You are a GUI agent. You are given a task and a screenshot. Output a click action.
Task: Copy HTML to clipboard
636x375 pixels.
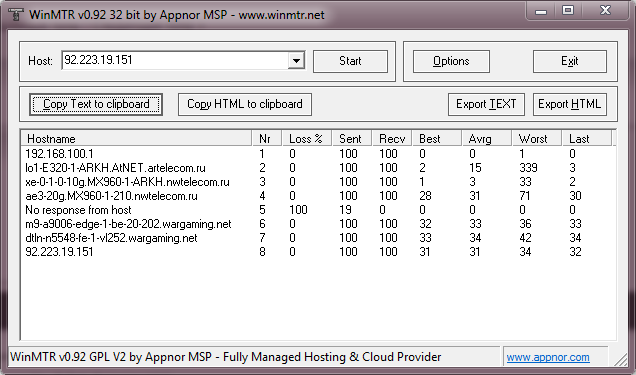[x=245, y=104]
